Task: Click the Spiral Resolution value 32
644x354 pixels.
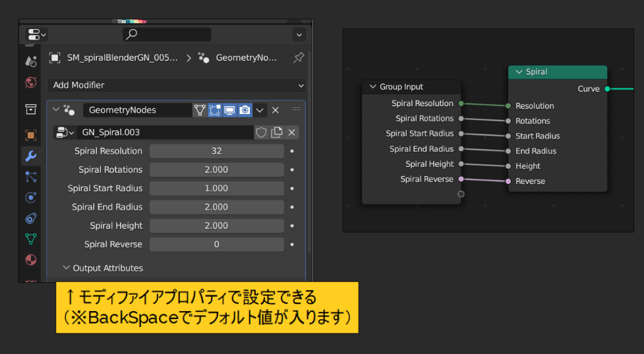Action: pyautogui.click(x=216, y=151)
